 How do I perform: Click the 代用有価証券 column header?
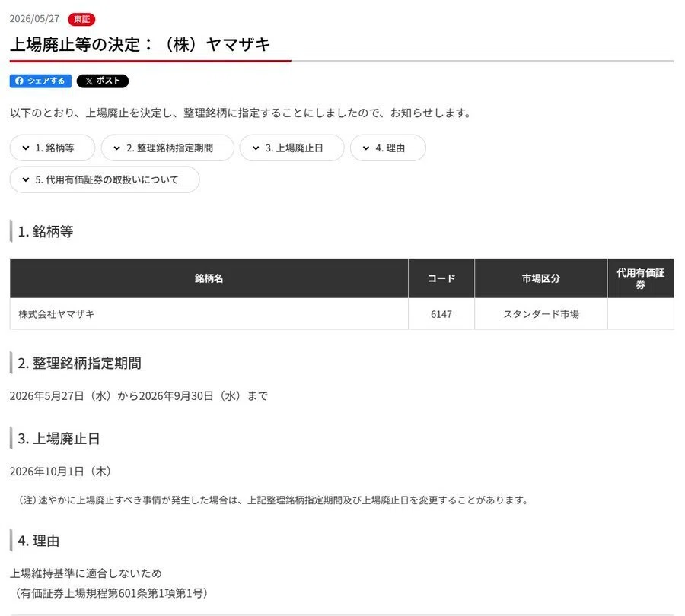[x=640, y=278]
